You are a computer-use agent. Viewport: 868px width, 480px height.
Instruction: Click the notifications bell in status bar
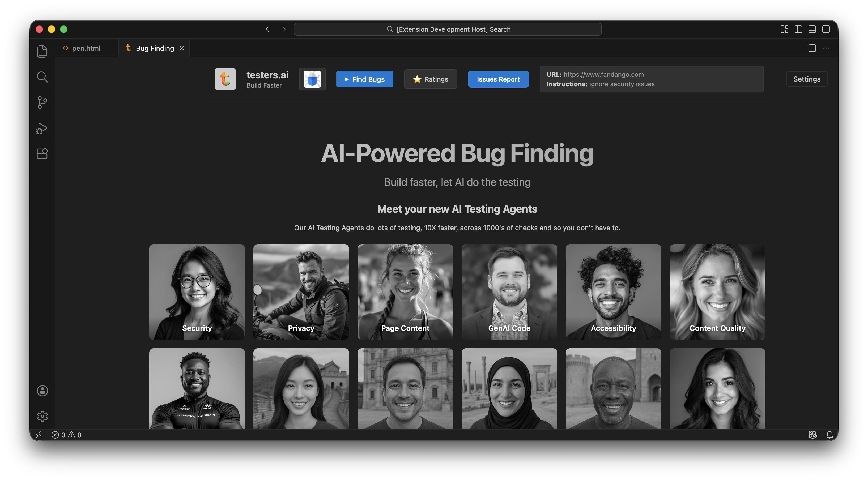point(829,435)
